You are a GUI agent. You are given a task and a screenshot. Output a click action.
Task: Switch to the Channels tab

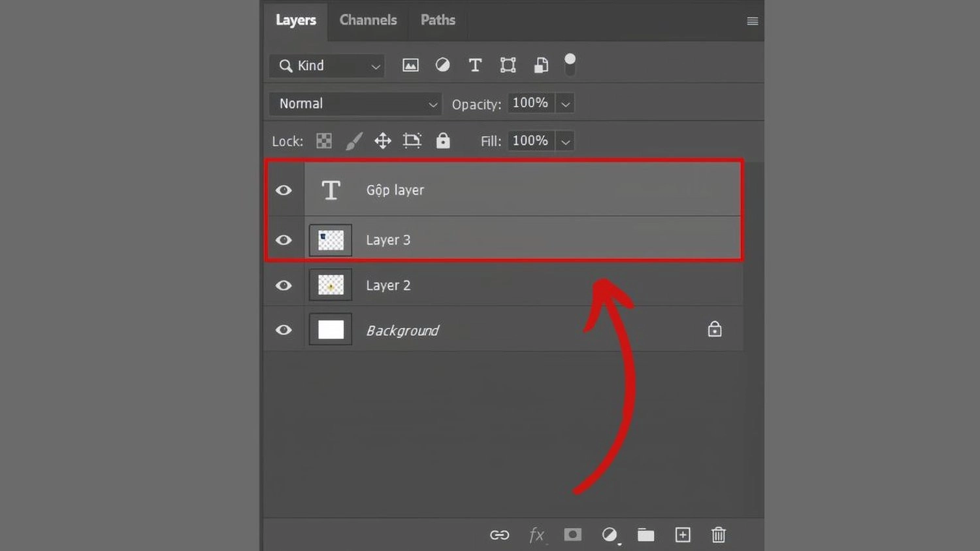coord(368,20)
